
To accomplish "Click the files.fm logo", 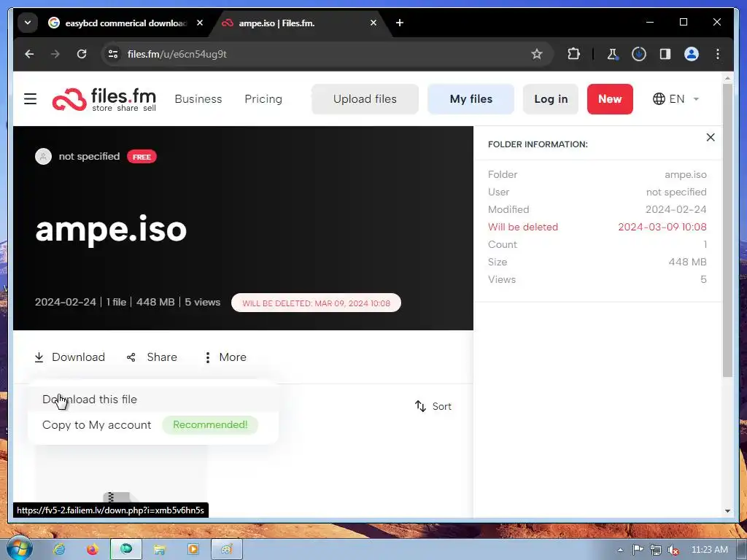I will click(104, 99).
